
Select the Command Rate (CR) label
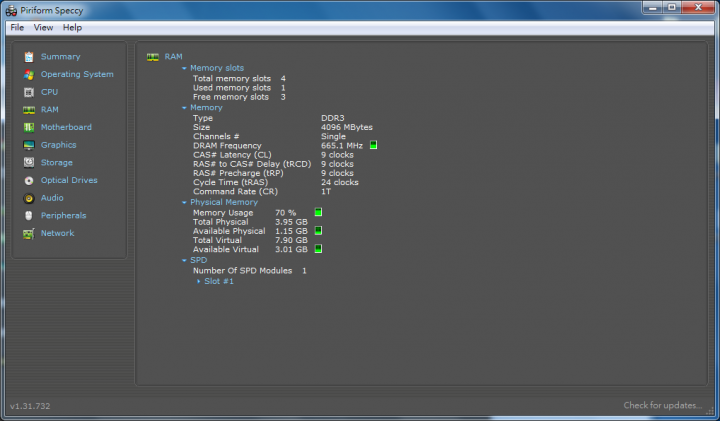(235, 191)
